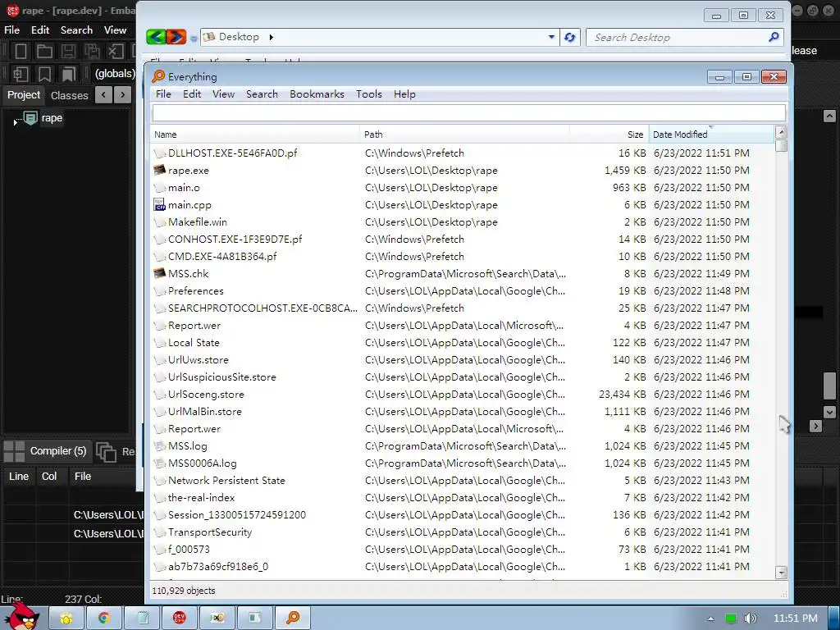Click Dev-C++ editor vertical scrollbar thumb

pos(829,386)
